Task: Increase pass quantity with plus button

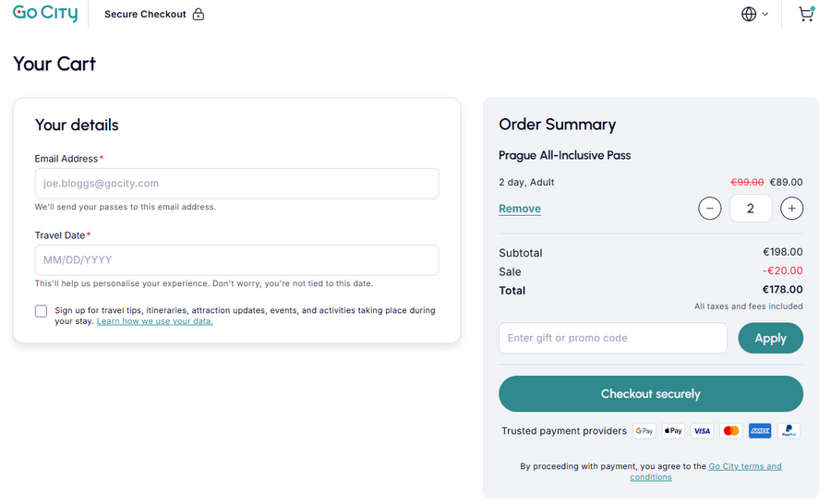Action: (791, 209)
